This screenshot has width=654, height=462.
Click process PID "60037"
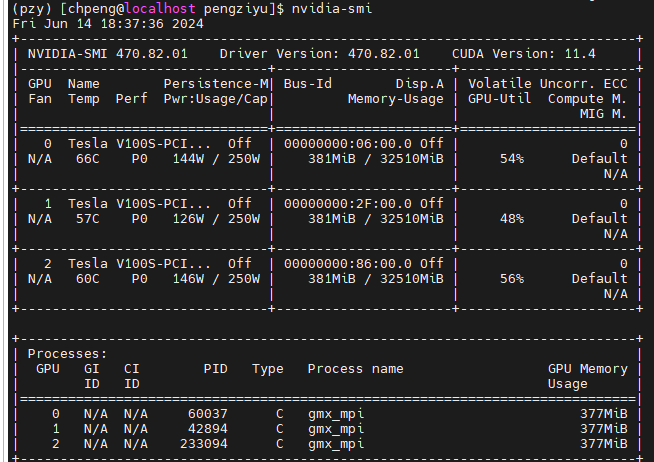(x=208, y=414)
